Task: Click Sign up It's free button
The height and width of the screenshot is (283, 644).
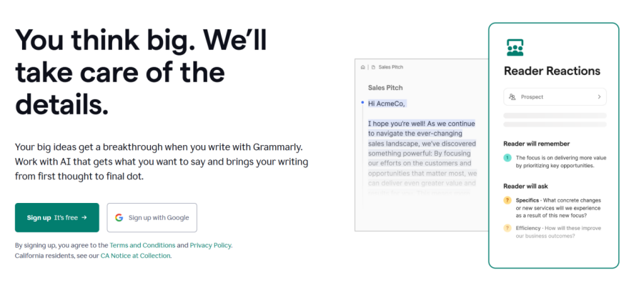Action: (x=57, y=218)
